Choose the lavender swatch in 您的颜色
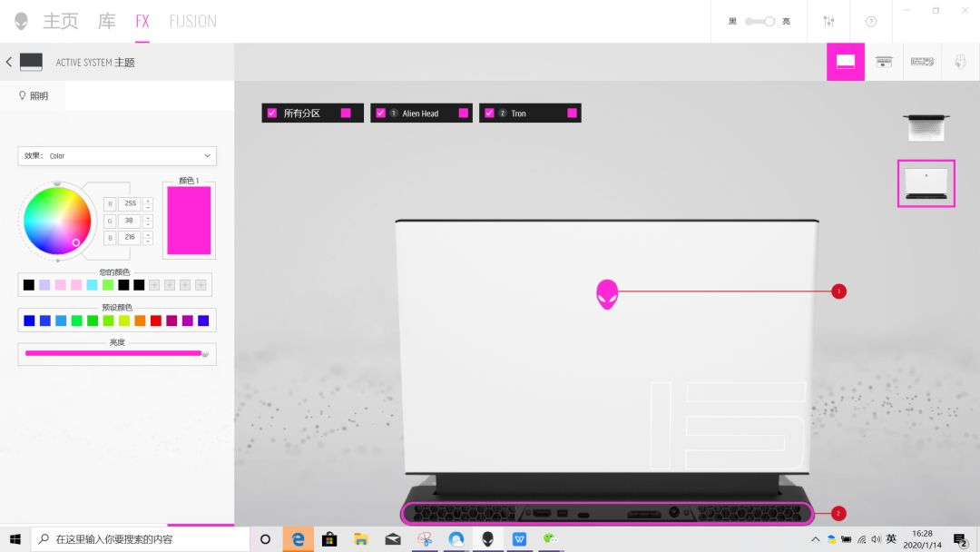This screenshot has height=552, width=980. point(44,285)
